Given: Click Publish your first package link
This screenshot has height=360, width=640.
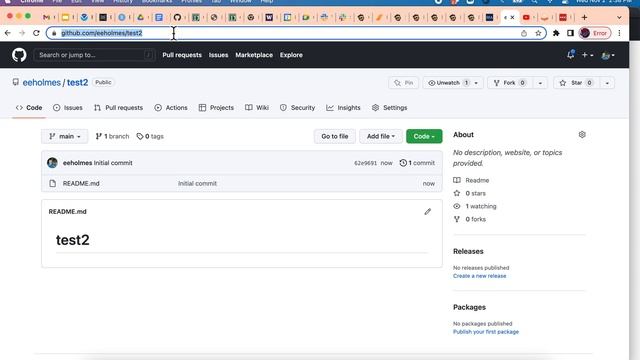Looking at the screenshot, I should (486, 332).
